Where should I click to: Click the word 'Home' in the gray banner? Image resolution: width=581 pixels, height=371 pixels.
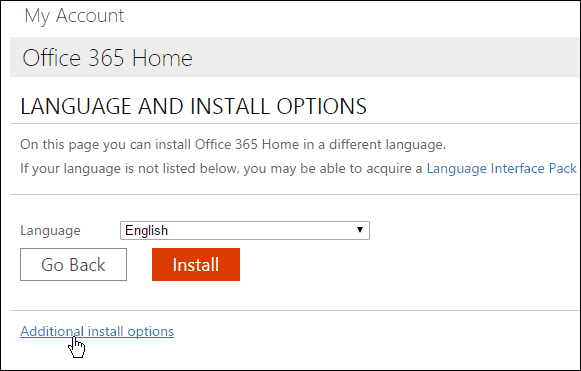coord(162,59)
